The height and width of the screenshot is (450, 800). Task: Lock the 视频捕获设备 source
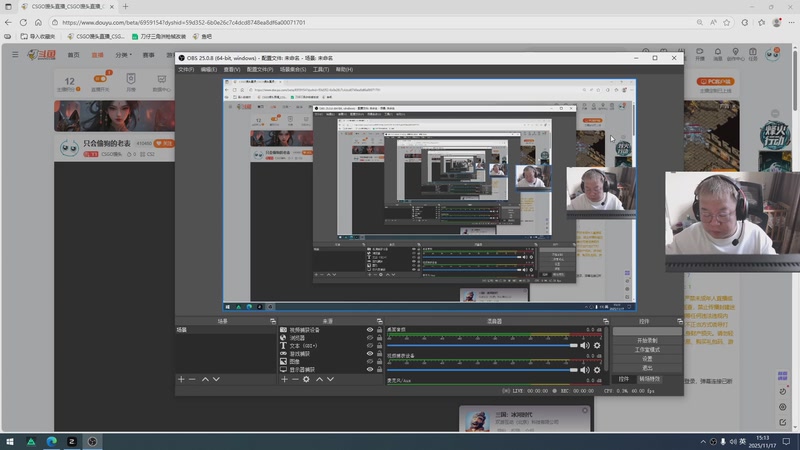[379, 330]
